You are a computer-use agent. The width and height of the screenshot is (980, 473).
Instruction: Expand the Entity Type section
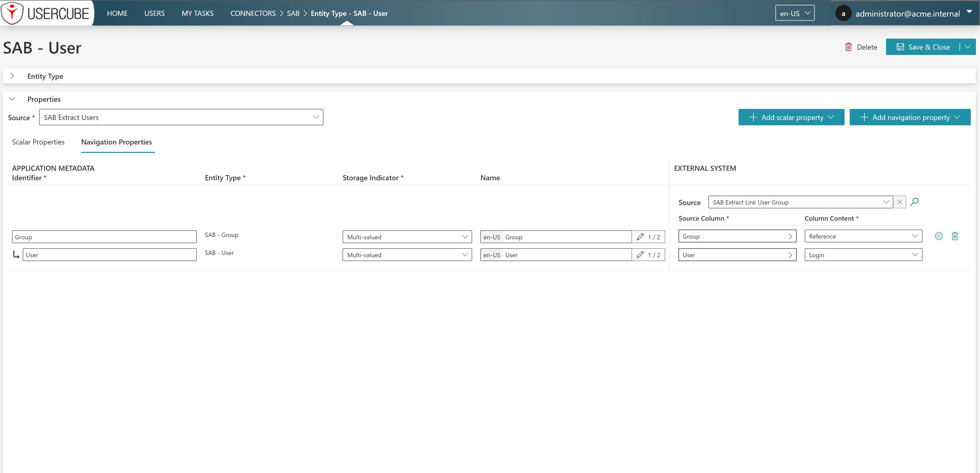[12, 76]
